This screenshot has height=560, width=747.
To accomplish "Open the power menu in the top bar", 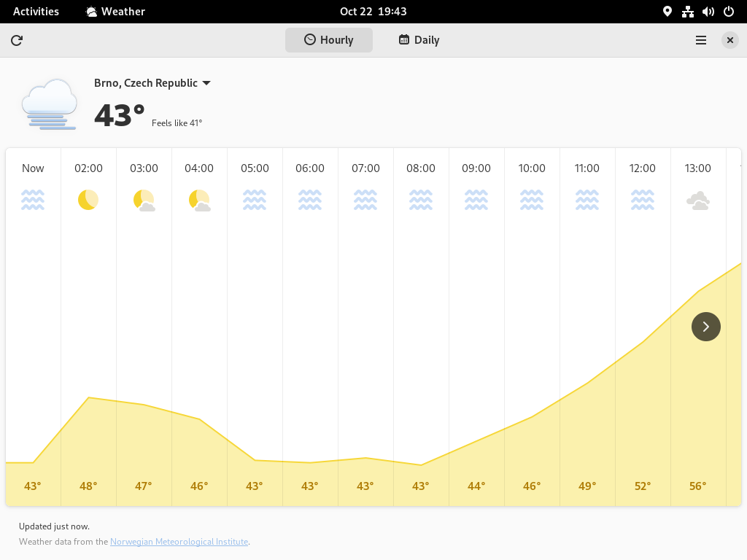I will 729,12.
